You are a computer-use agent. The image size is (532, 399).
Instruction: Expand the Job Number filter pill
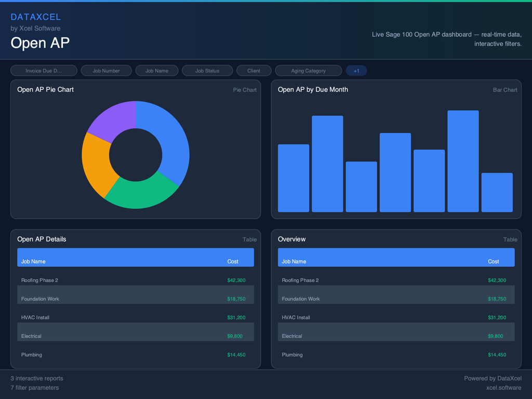click(x=106, y=71)
